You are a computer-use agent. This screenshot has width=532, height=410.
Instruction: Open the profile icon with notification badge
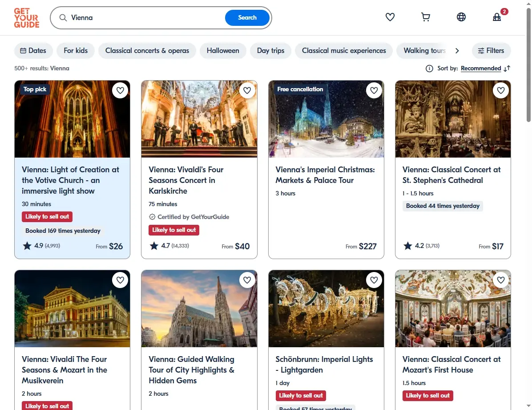[x=497, y=17]
